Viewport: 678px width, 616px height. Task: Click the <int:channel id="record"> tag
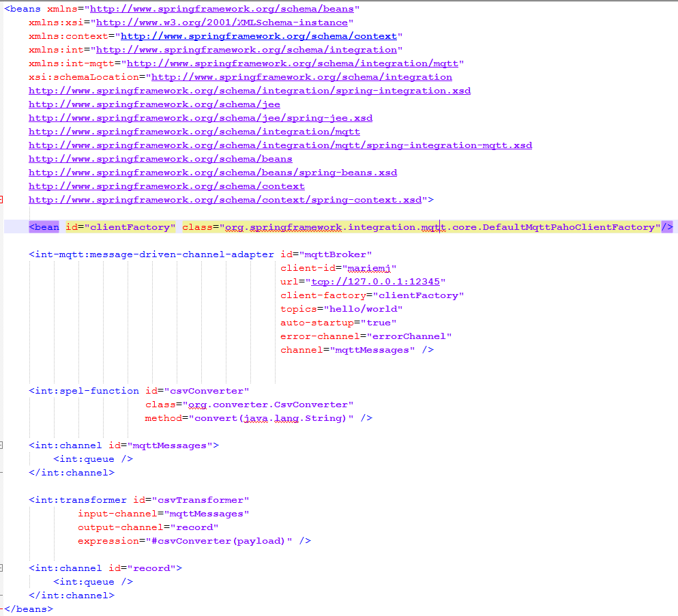click(106, 568)
